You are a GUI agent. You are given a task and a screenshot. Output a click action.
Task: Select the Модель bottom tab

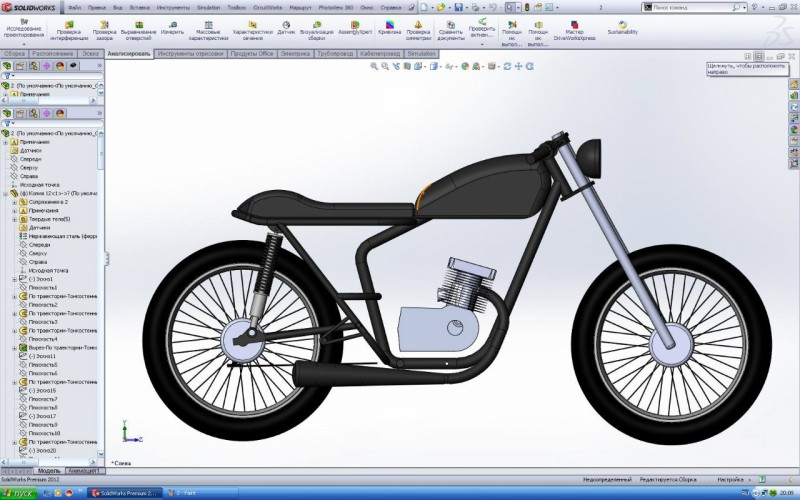tap(49, 471)
